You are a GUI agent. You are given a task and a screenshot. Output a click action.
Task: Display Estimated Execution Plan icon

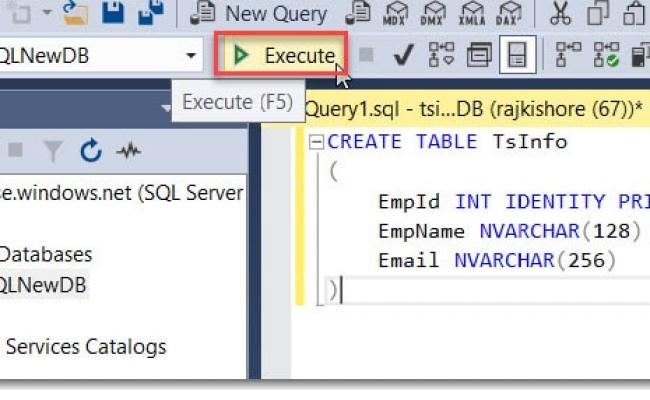point(441,55)
